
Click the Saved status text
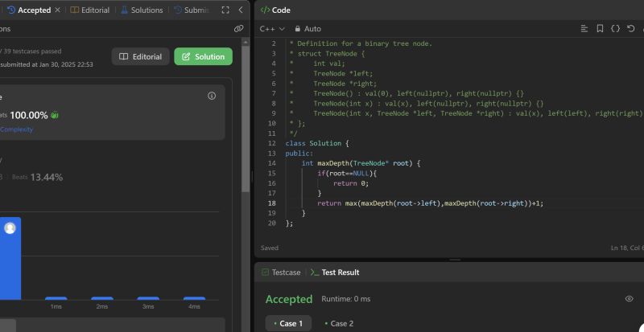tap(270, 248)
